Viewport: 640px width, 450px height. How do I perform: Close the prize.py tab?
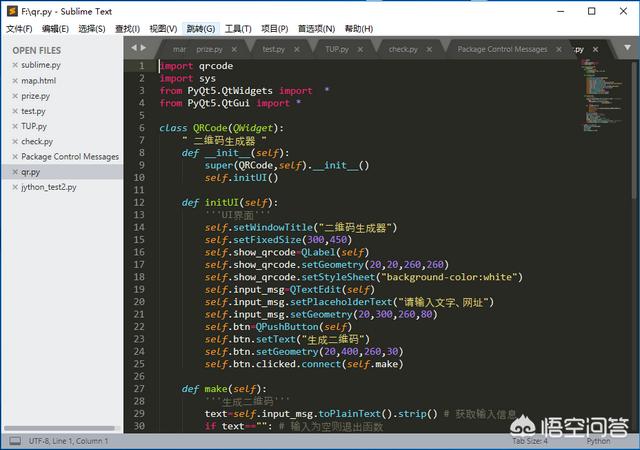(x=234, y=49)
